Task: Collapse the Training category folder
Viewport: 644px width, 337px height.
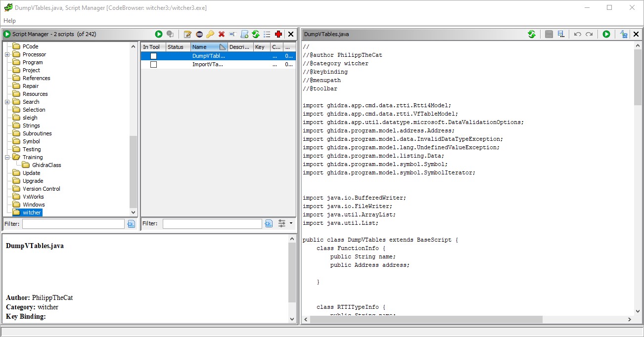Action: point(8,157)
